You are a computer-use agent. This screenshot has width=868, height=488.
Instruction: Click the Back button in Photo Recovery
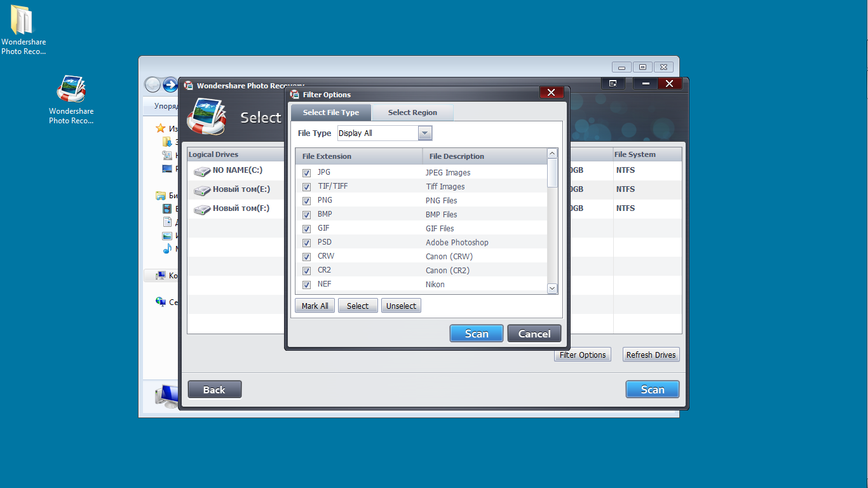coord(215,390)
